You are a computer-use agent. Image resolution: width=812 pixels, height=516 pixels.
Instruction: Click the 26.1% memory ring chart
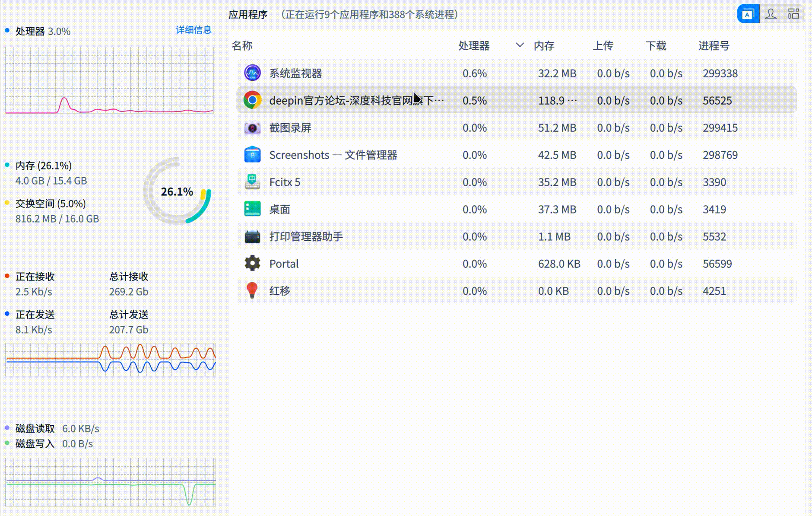177,191
